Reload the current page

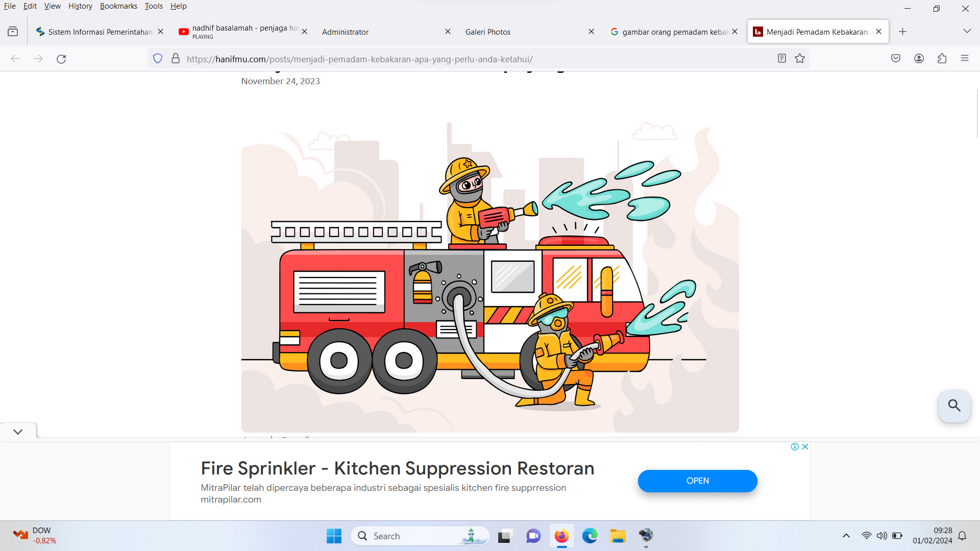point(61,59)
